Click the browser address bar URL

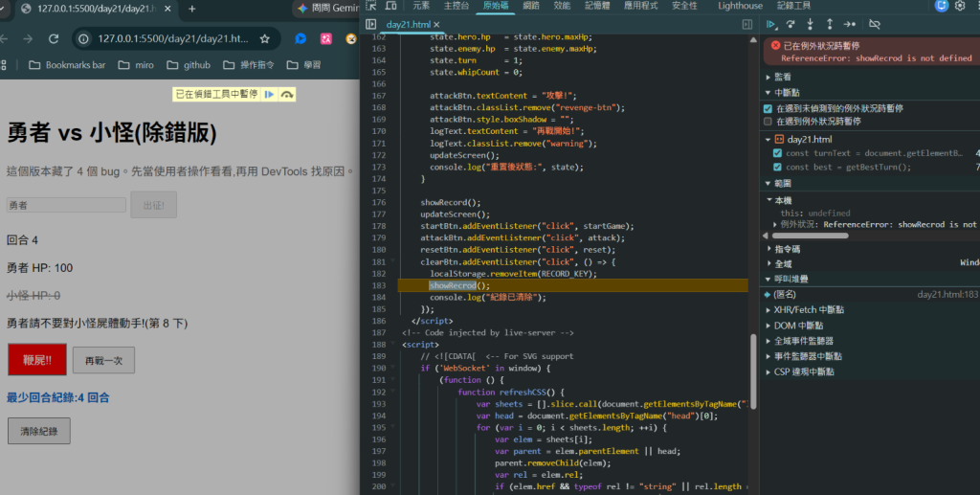pos(173,38)
